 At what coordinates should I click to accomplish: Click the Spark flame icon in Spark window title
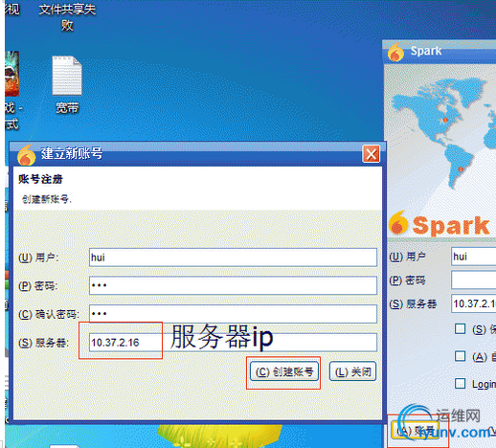click(x=395, y=52)
